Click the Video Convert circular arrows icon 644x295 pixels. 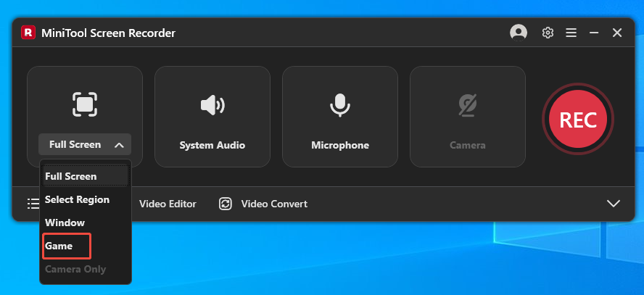pyautogui.click(x=225, y=204)
